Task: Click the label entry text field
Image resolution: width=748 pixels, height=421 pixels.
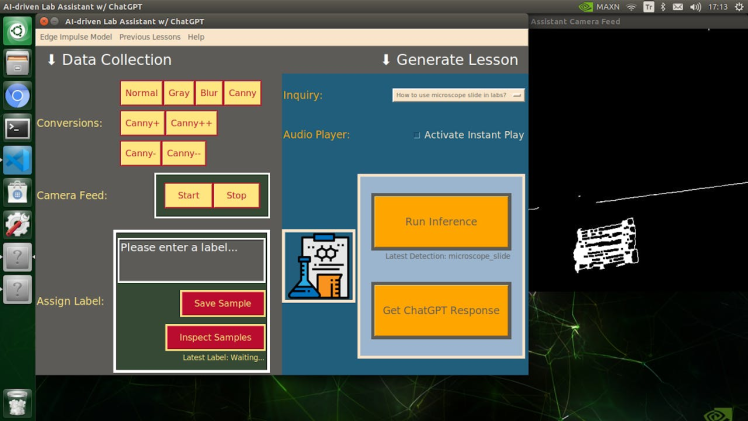Action: tap(192, 259)
